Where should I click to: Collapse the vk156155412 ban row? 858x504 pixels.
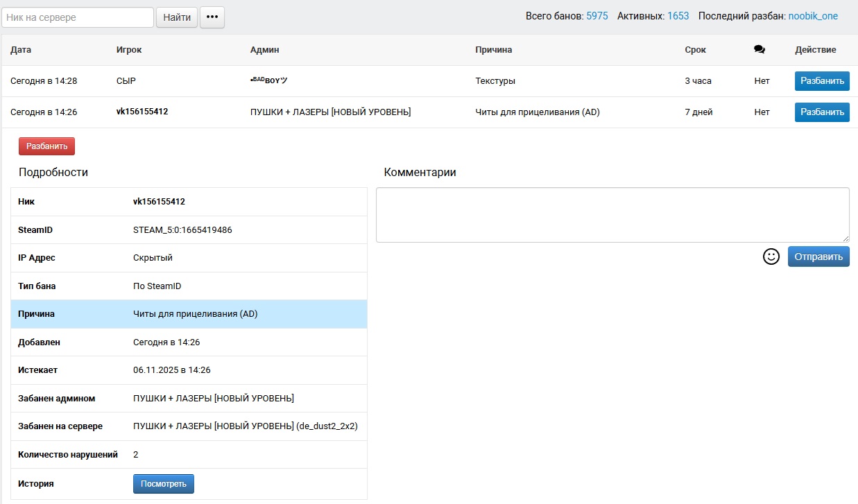coord(347,112)
